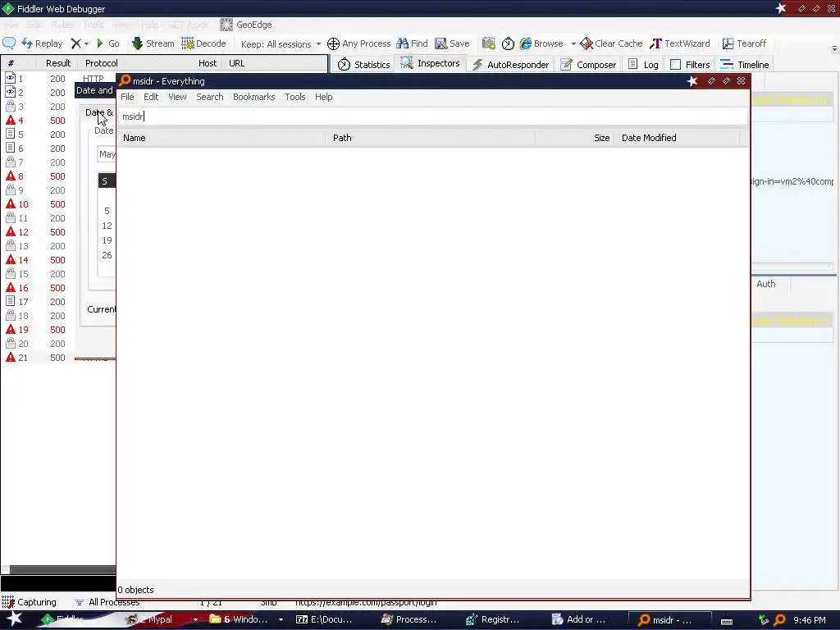Open the Tools menu in Everything
This screenshot has height=630, width=840.
295,97
